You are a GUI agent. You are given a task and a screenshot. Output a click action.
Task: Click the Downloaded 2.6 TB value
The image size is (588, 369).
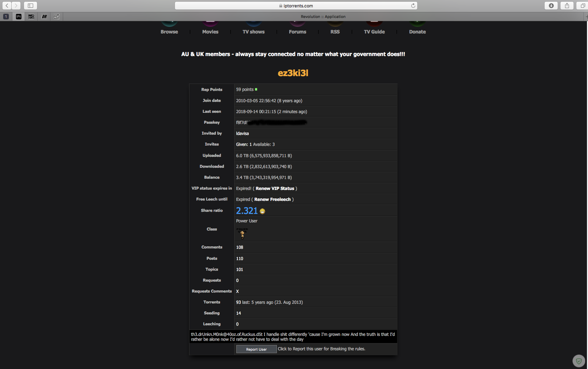(264, 167)
